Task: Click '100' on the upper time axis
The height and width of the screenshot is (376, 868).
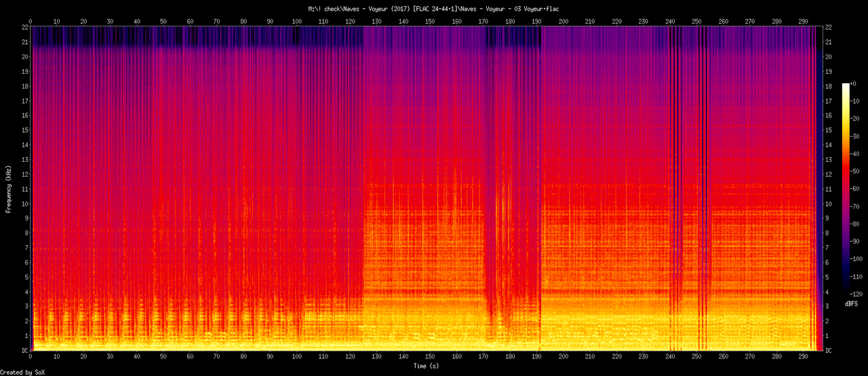Action: click(x=296, y=21)
